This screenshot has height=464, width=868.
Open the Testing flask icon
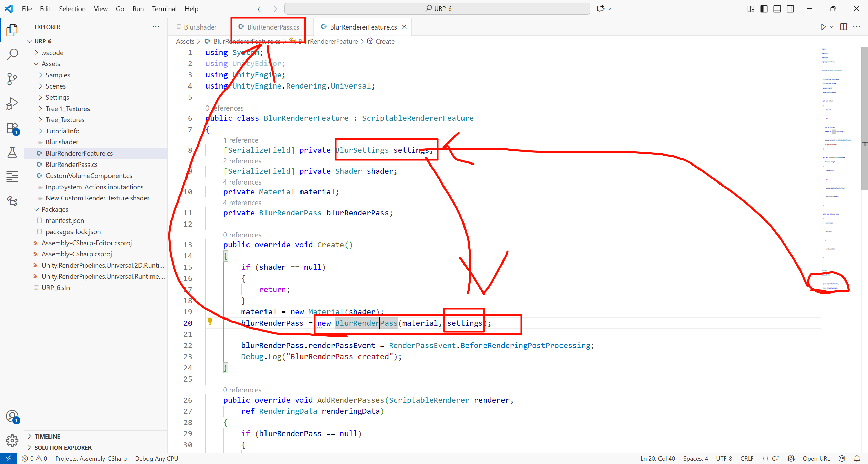[12, 152]
